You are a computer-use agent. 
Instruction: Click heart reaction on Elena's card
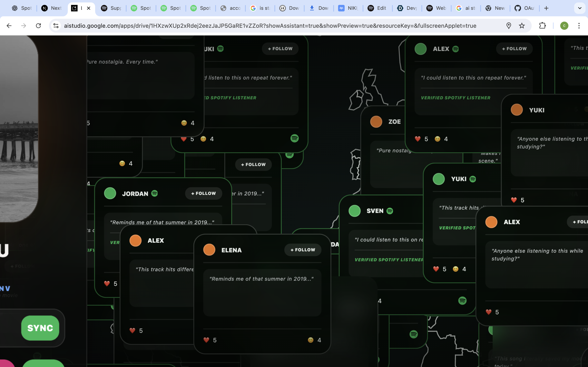tap(206, 340)
